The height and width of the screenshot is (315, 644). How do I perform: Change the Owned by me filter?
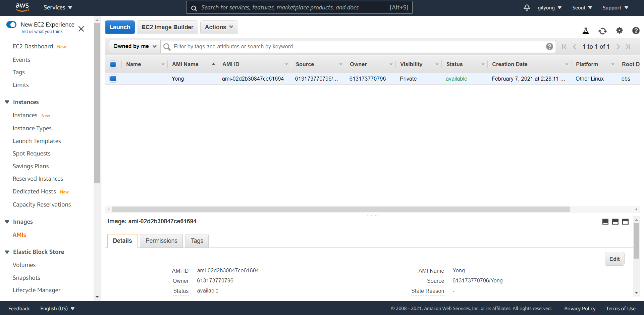pyautogui.click(x=135, y=46)
